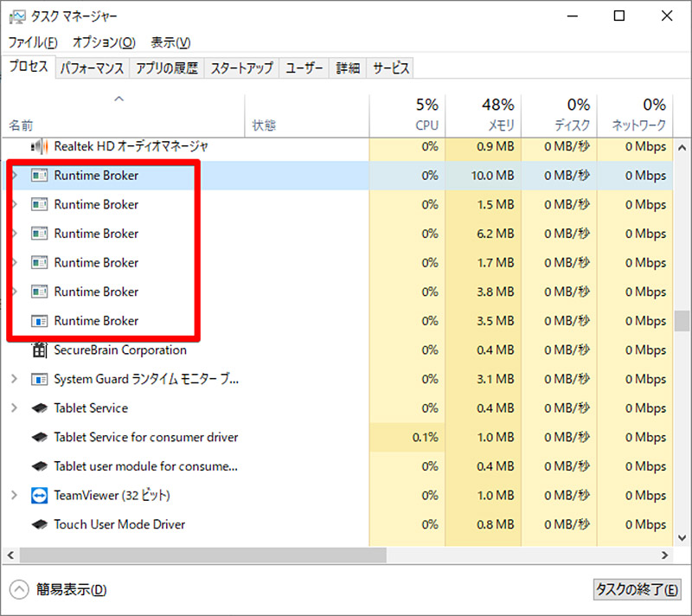Click the icon of Runtime Broker using 1.5 MB

point(39,205)
